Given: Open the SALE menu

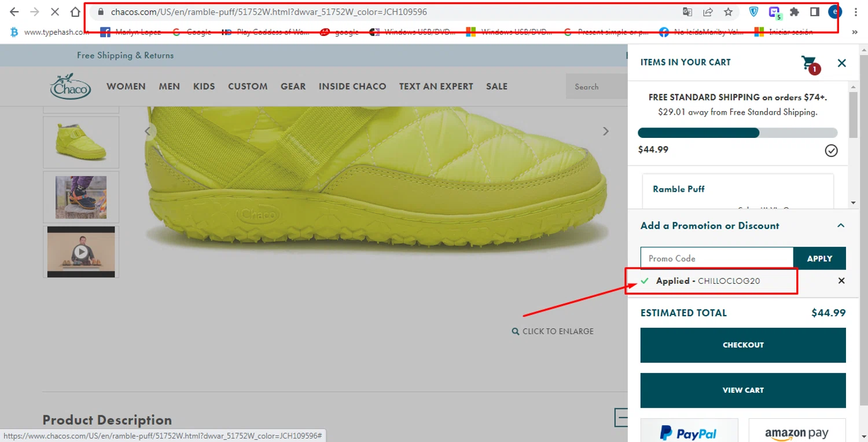Looking at the screenshot, I should pos(497,86).
